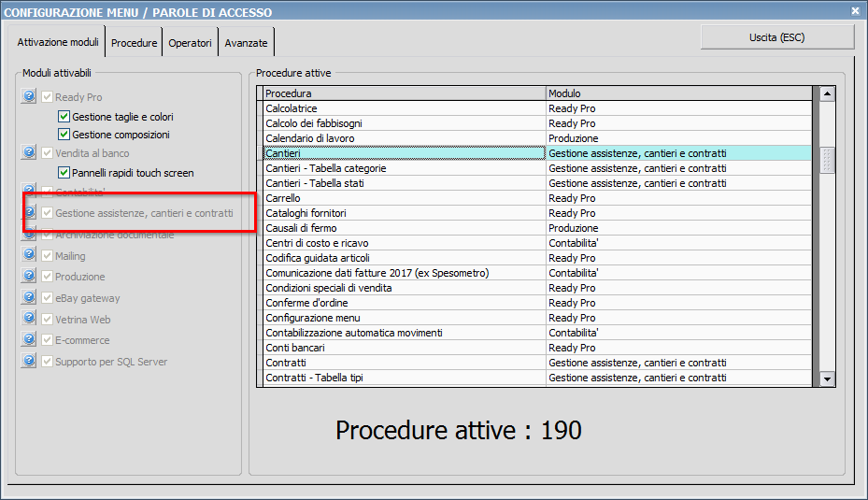Screen dimensions: 868x500
Task: Open help icon next to Gestione assistenze, cantieri e contratti
Action: click(x=29, y=212)
